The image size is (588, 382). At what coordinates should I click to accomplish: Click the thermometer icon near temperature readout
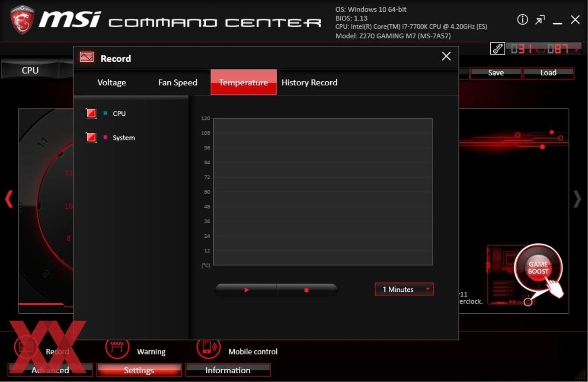point(497,48)
